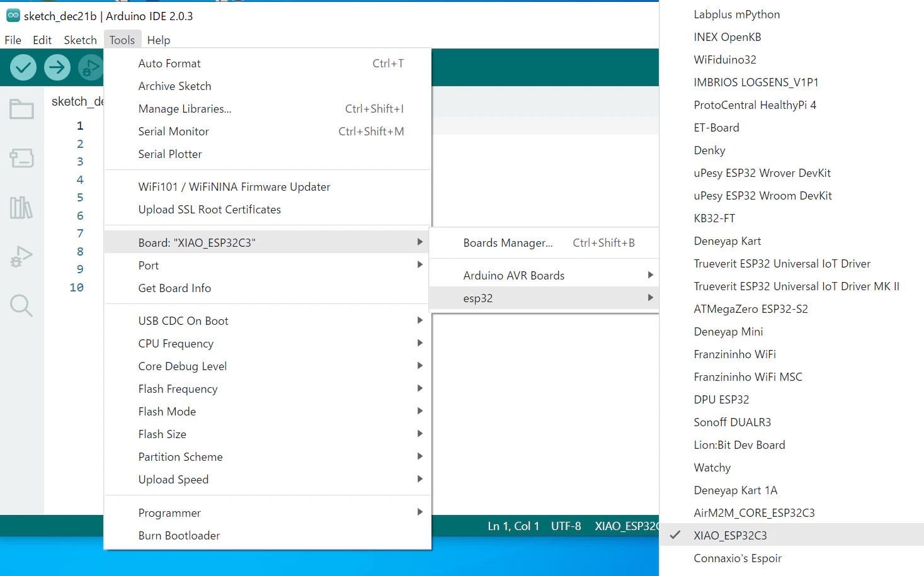Open the Search magnifier sidebar icon
Screen dimensions: 924x576
(21, 306)
